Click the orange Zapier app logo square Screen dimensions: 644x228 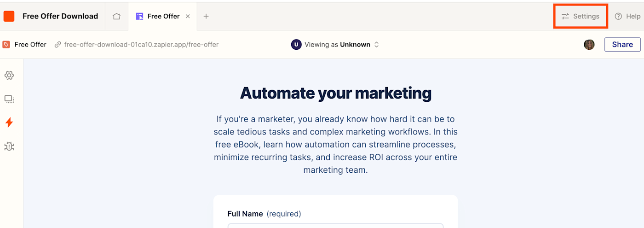tap(9, 16)
